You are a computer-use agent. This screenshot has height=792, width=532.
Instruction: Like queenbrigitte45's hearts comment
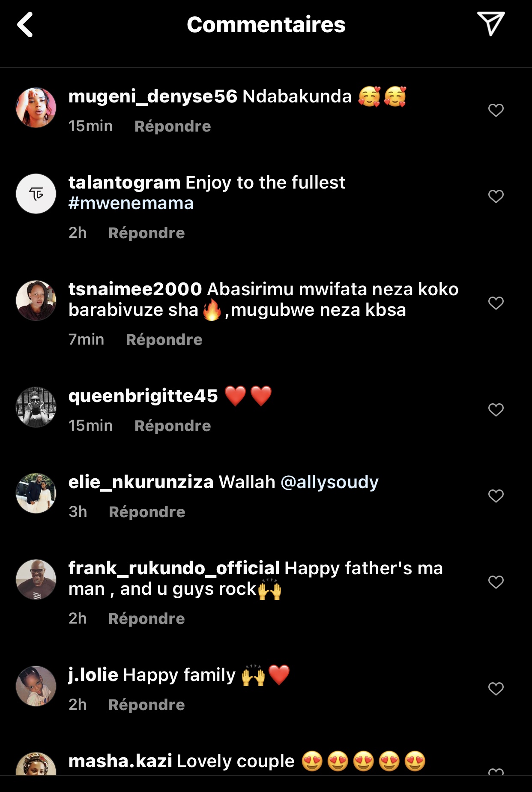click(496, 410)
